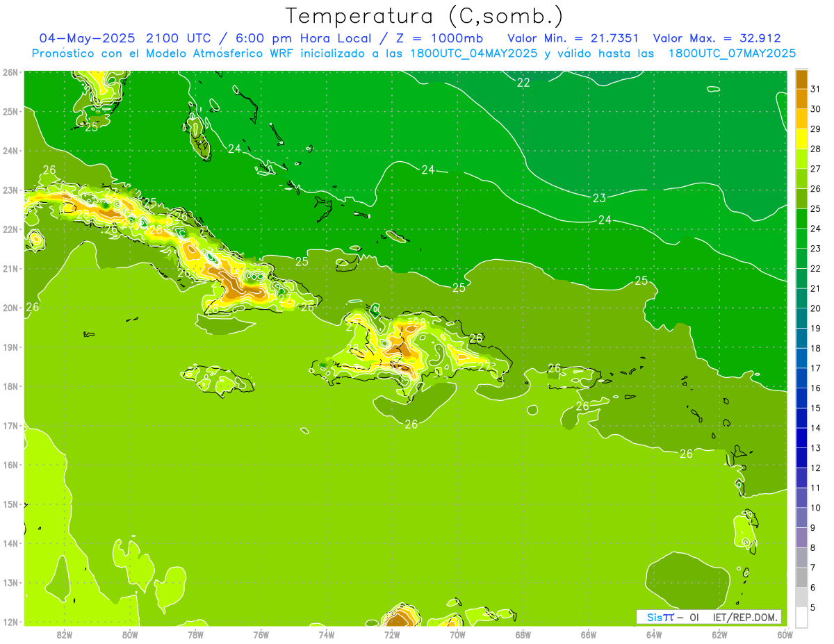Click the 66W longitude axis label
Image resolution: width=834 pixels, height=644 pixels.
tap(589, 634)
